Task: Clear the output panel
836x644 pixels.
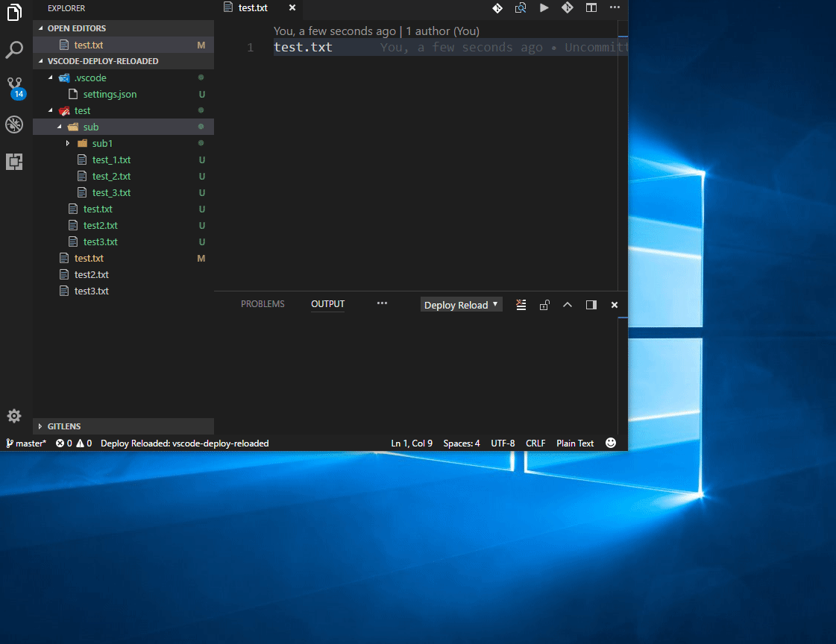Action: pyautogui.click(x=521, y=305)
